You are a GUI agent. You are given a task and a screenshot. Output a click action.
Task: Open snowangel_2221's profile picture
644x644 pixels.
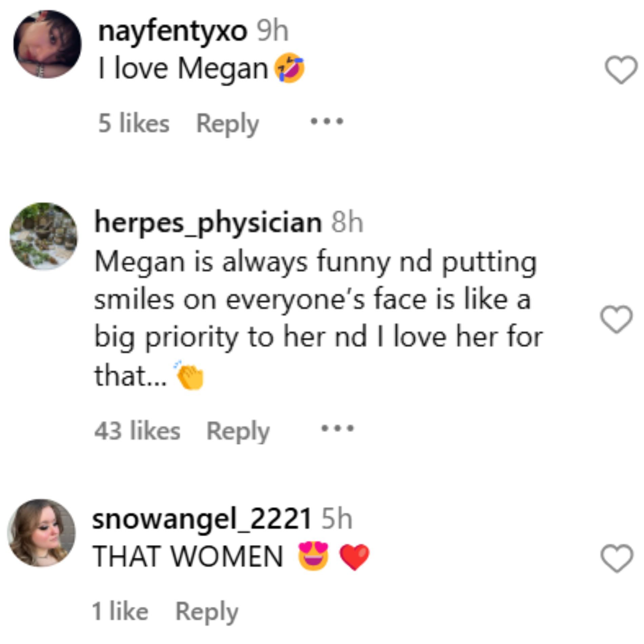pos(41,533)
